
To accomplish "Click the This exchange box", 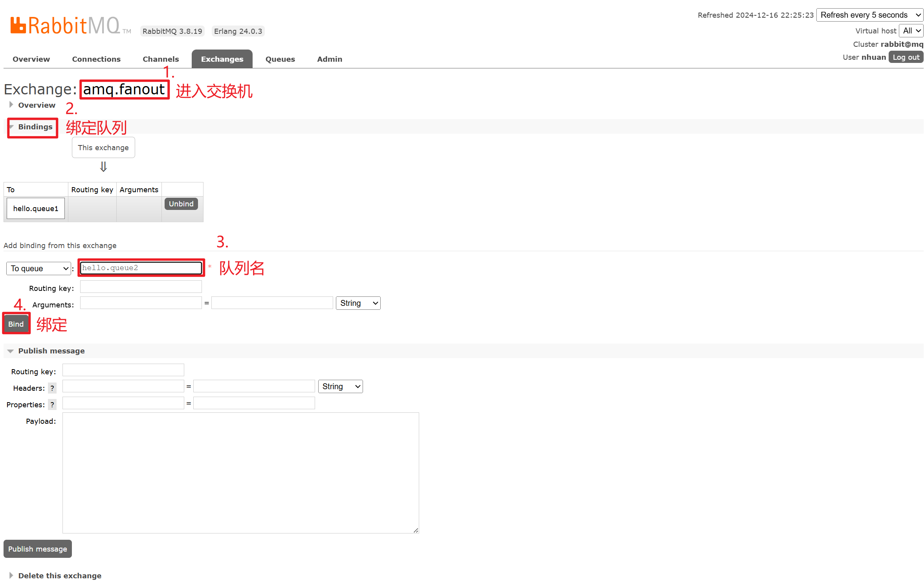I will 103,147.
